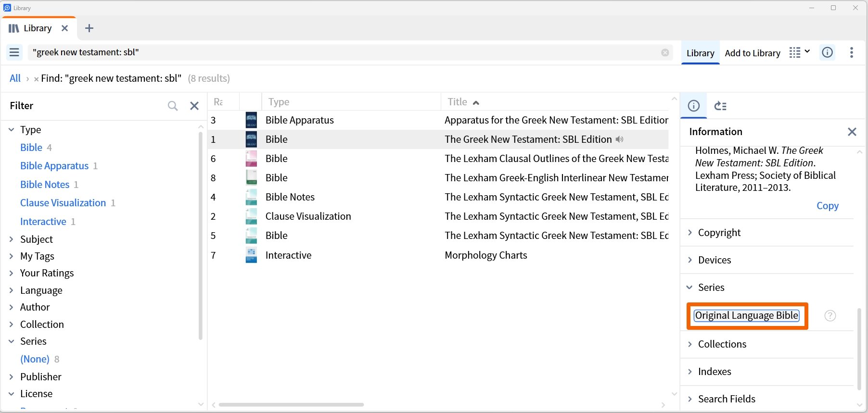This screenshot has width=868, height=413.
Task: Open the view layout options dropdown
Action: [800, 52]
